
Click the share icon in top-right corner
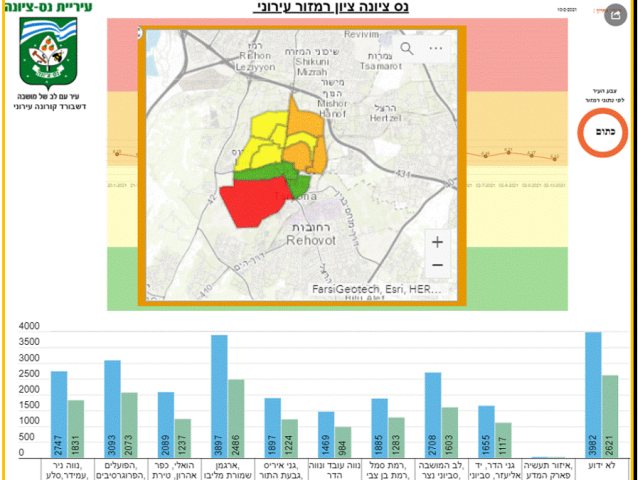(x=615, y=15)
